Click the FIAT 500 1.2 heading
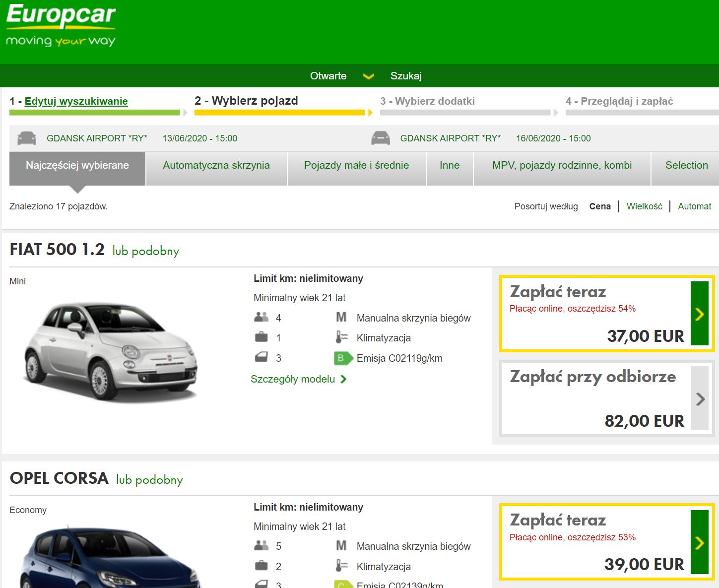Screen dimensions: 719x588 pyautogui.click(x=57, y=249)
